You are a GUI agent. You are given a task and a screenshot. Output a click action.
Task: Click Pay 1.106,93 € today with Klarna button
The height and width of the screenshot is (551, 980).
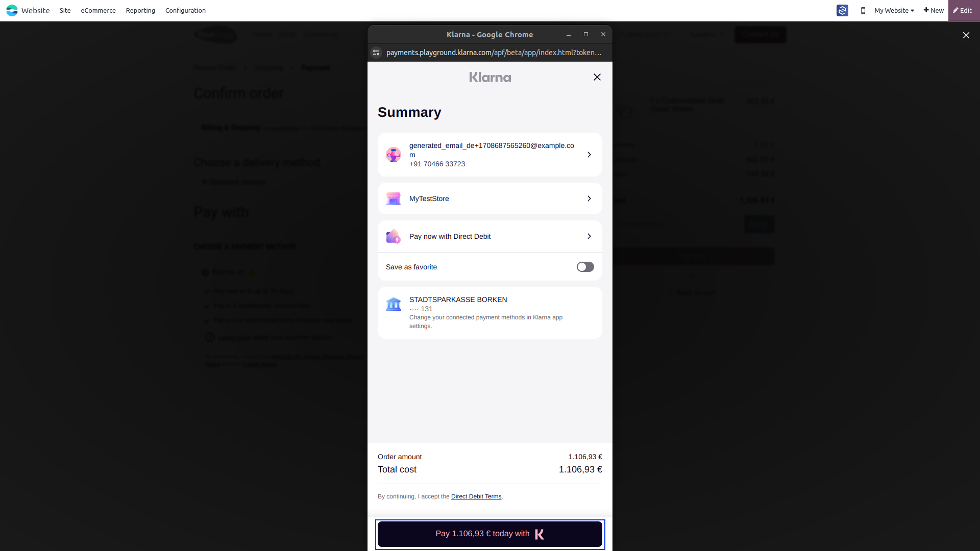coord(490,534)
